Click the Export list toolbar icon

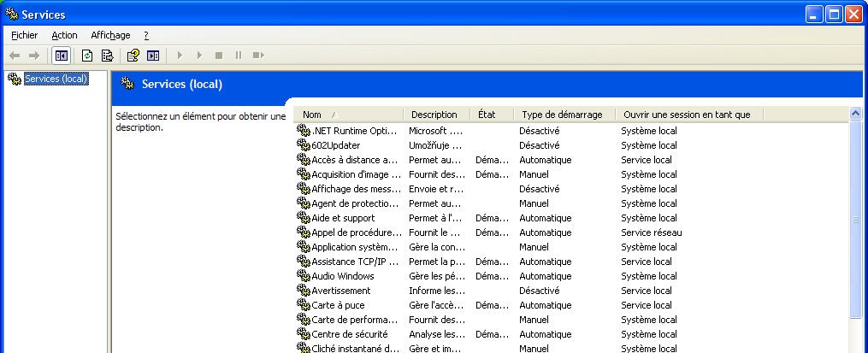pyautogui.click(x=107, y=56)
